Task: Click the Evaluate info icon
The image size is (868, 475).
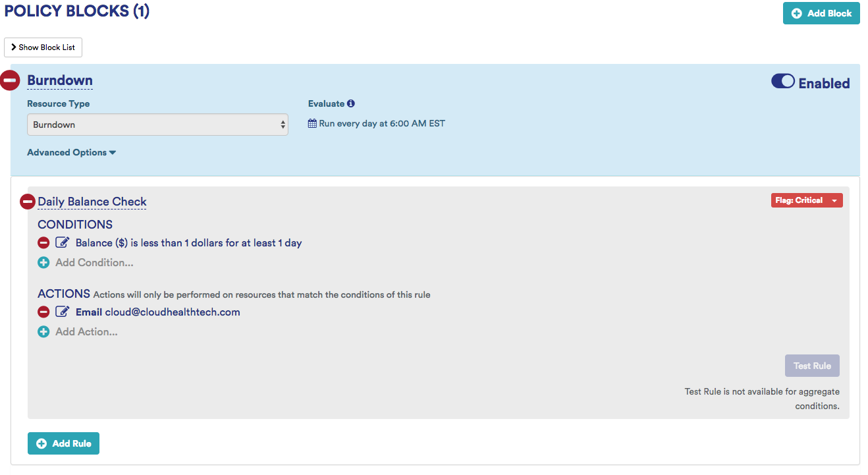Action: [x=351, y=103]
